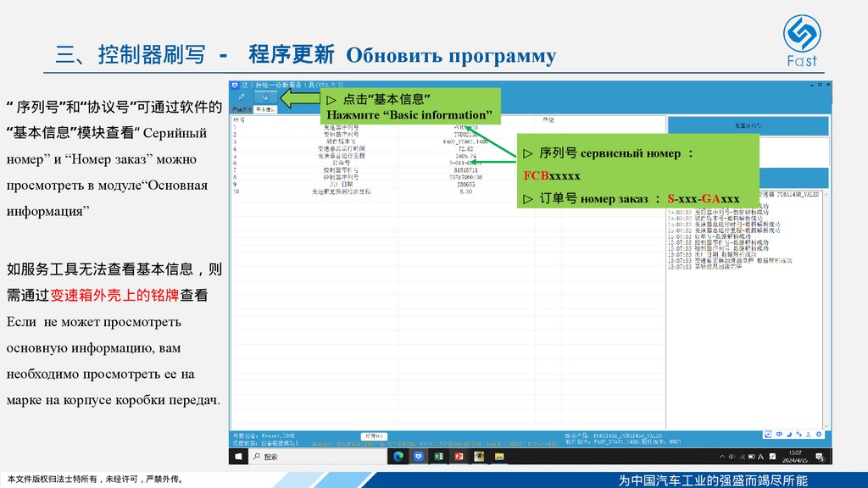Open the Windows Start menu

pyautogui.click(x=238, y=457)
